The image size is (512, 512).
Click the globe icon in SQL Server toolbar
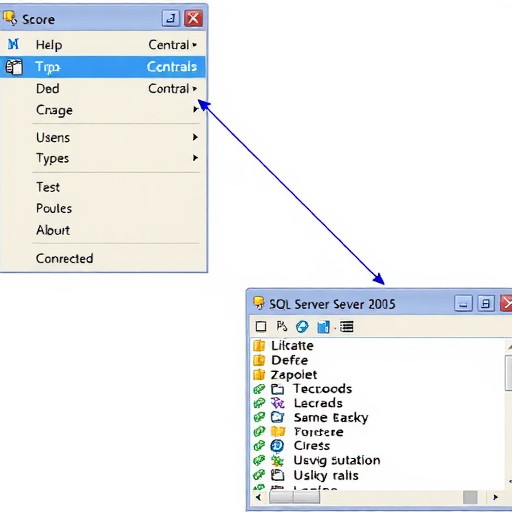[302, 327]
